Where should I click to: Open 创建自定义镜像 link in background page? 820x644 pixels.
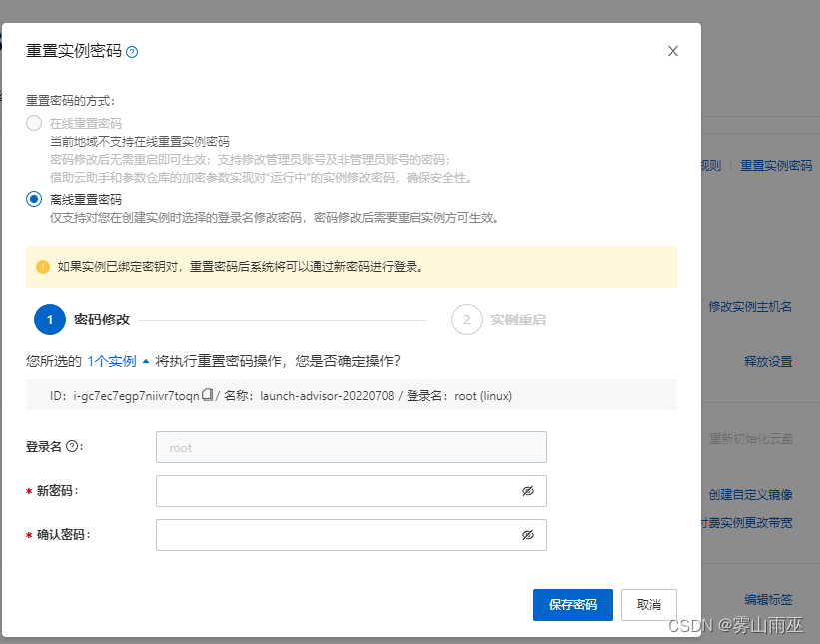(750, 495)
